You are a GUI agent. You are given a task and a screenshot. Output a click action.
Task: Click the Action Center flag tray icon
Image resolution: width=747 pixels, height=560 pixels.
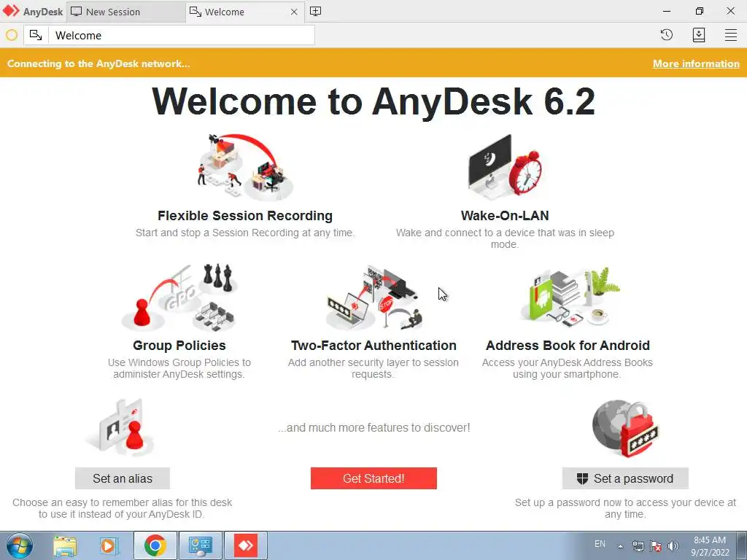pyautogui.click(x=656, y=546)
